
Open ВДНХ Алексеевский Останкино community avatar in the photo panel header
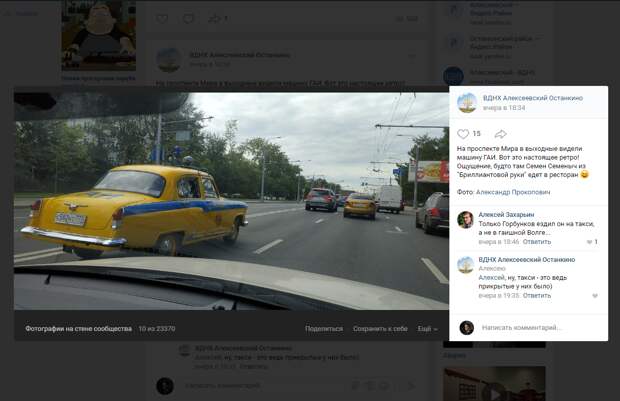(467, 103)
